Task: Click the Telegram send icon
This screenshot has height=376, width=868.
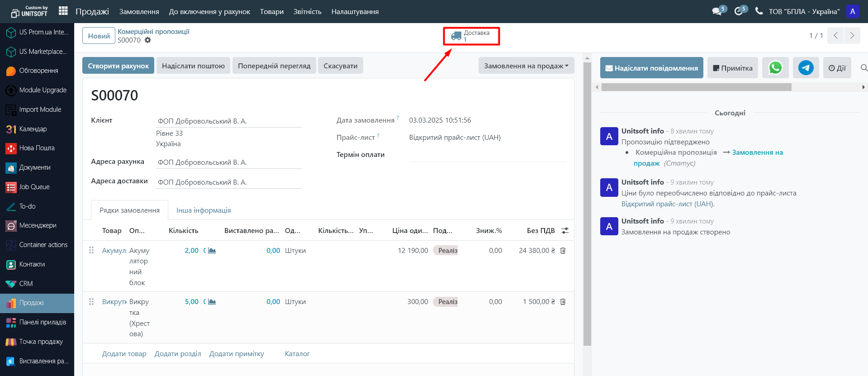Action: point(806,68)
